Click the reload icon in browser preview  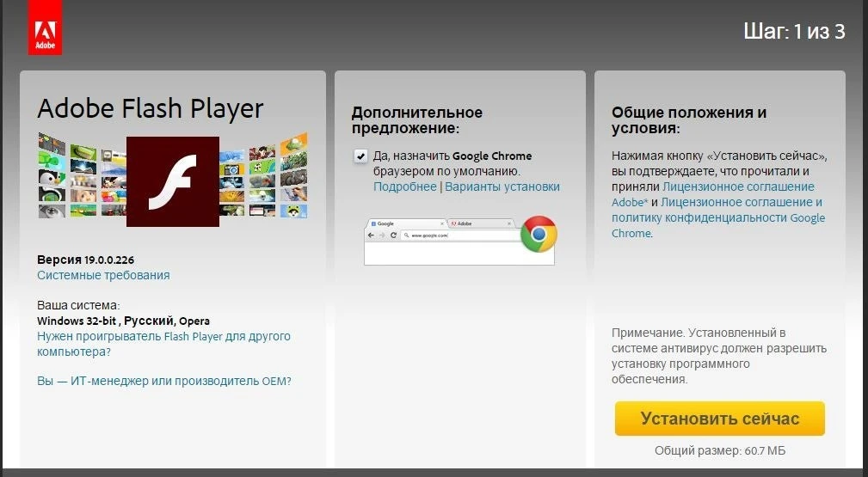coord(393,235)
